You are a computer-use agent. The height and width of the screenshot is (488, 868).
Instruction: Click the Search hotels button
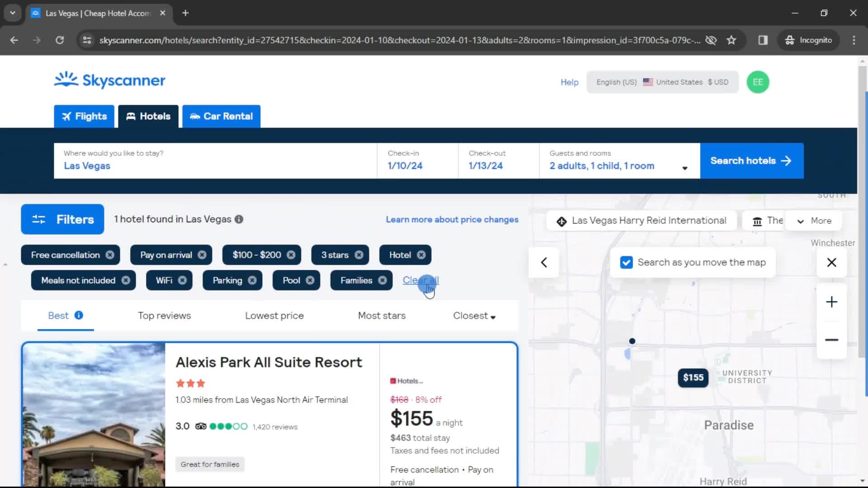[x=751, y=161]
